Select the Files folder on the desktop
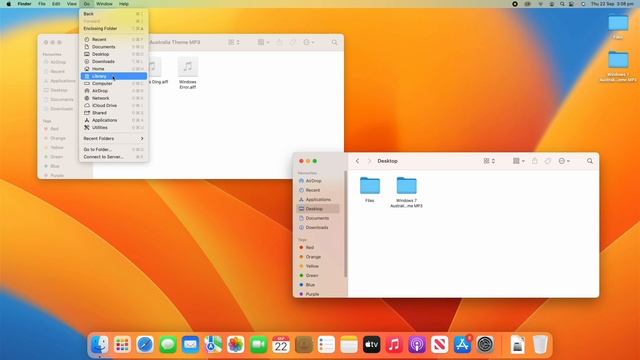 (x=618, y=27)
